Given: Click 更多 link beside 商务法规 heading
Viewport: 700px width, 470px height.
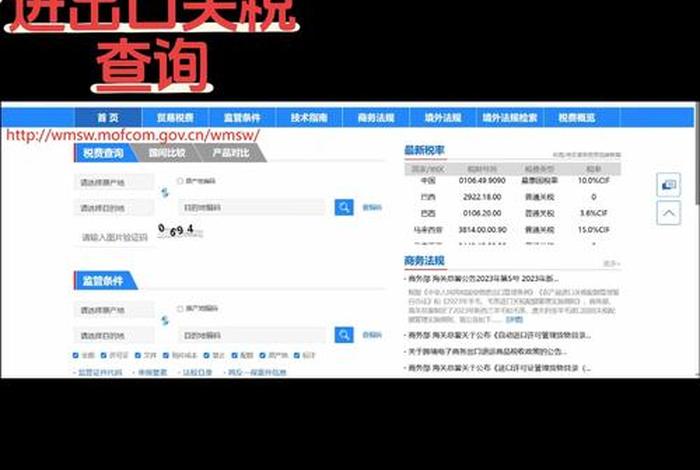Looking at the screenshot, I should point(612,264).
